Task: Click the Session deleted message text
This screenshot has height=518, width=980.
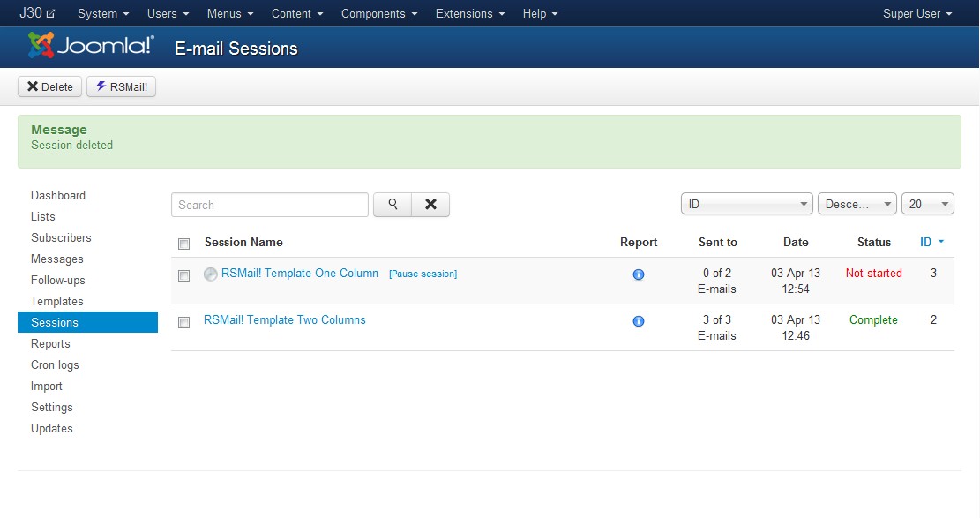Action: tap(71, 145)
